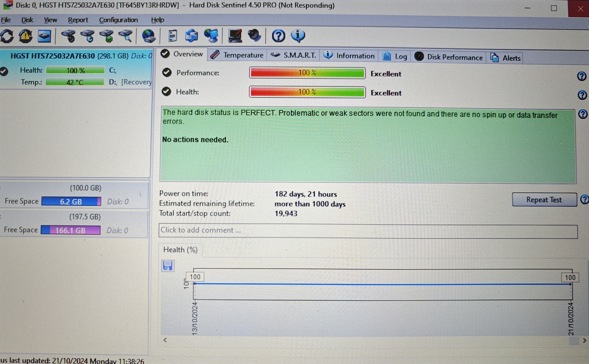589x364 pixels.
Task: Open the Report menu
Action: 78,20
